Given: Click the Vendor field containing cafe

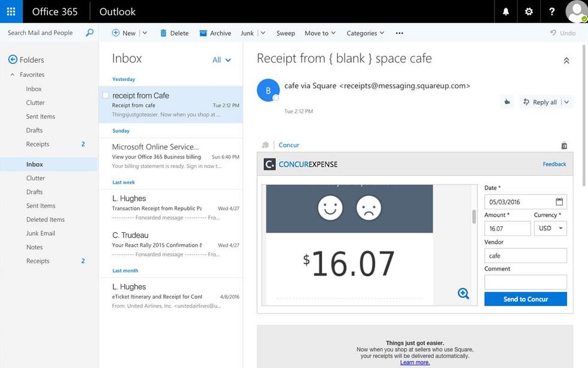Looking at the screenshot, I should (x=526, y=256).
